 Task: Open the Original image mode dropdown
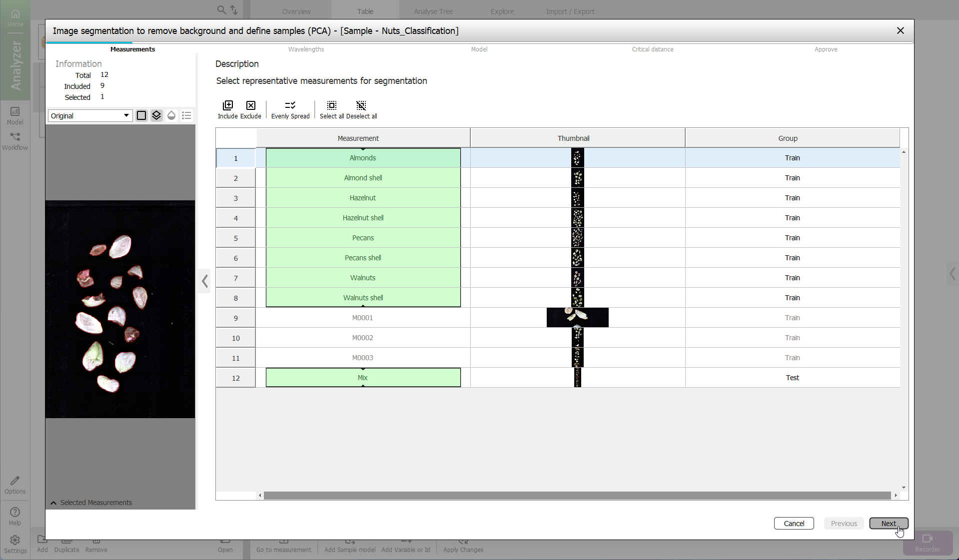[x=90, y=115]
